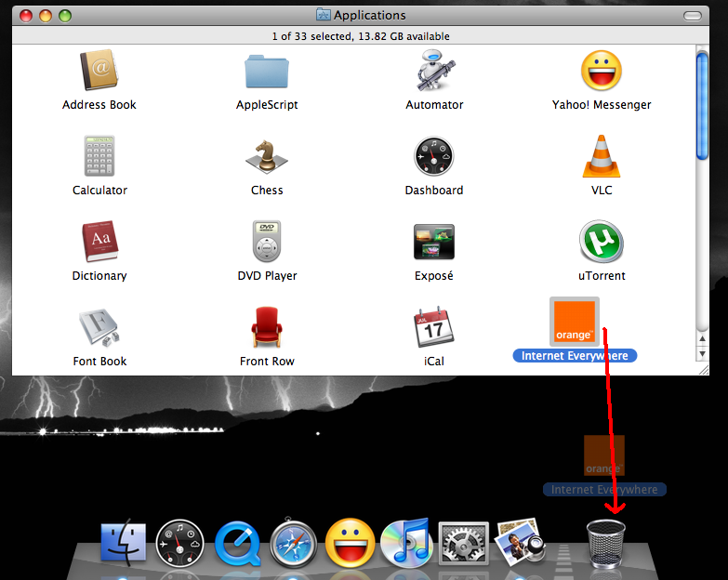The width and height of the screenshot is (728, 580).
Task: Click the orange Internet Everywhere icon
Action: (575, 322)
